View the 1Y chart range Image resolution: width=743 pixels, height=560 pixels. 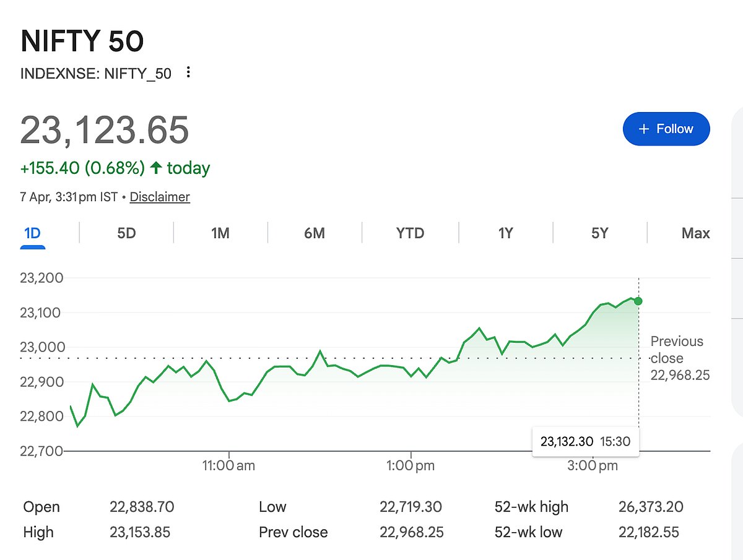click(x=505, y=233)
